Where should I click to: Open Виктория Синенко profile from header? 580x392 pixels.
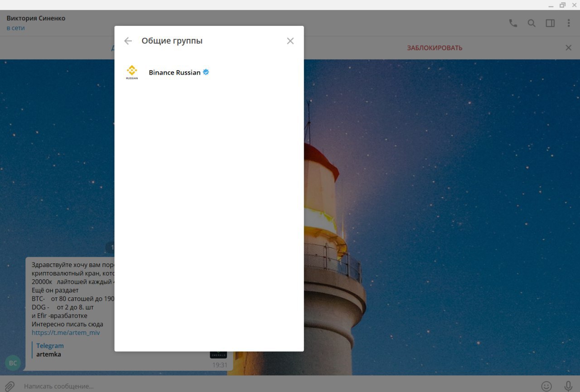(36, 18)
